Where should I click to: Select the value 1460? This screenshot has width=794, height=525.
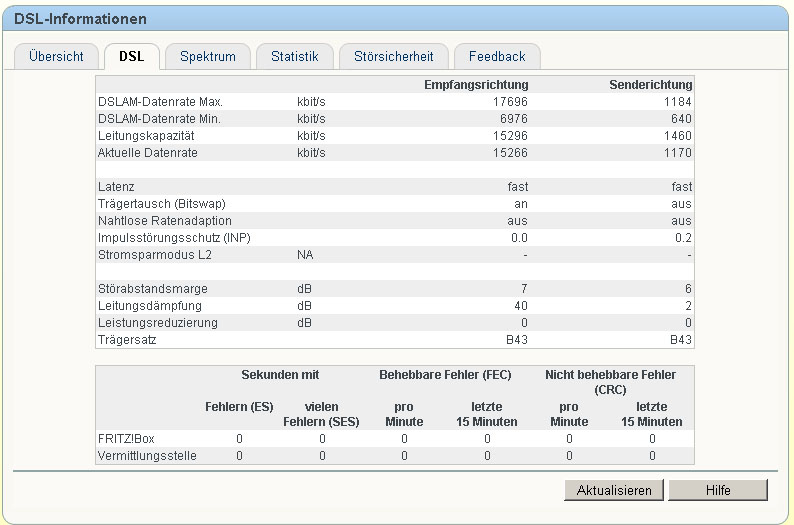tap(678, 136)
